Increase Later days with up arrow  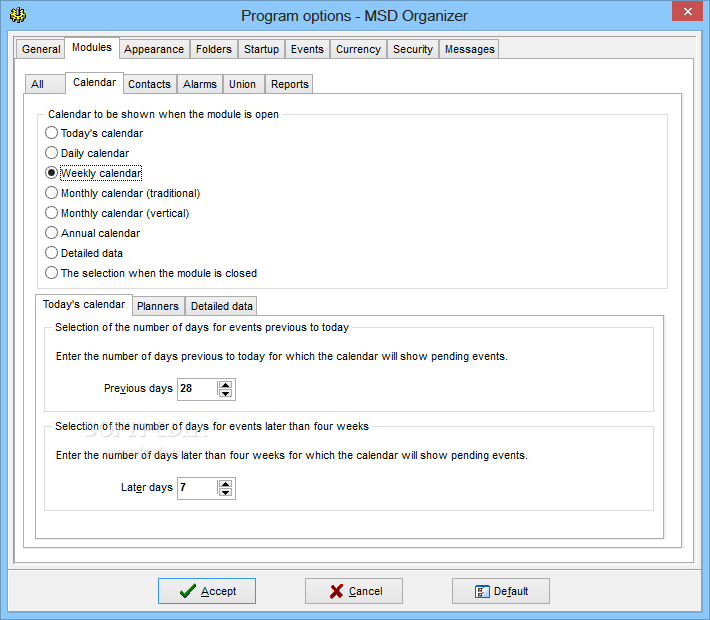click(x=225, y=484)
